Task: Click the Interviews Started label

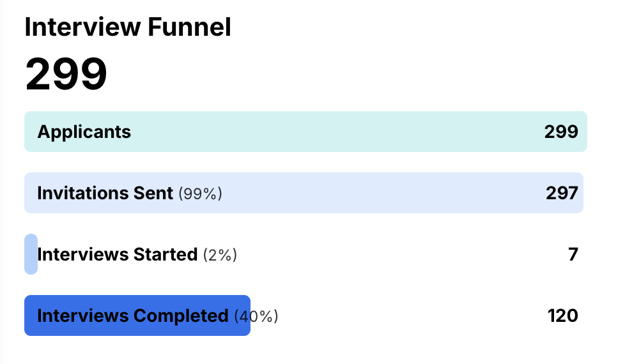Action: click(118, 255)
